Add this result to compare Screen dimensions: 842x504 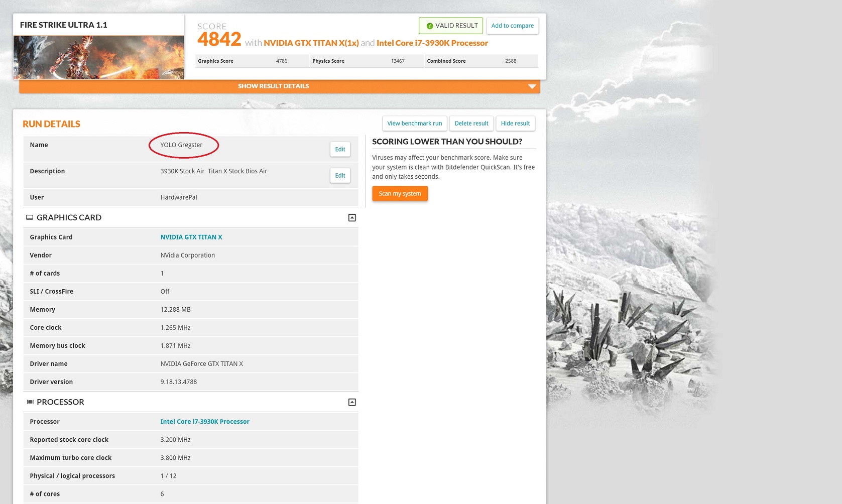(512, 26)
